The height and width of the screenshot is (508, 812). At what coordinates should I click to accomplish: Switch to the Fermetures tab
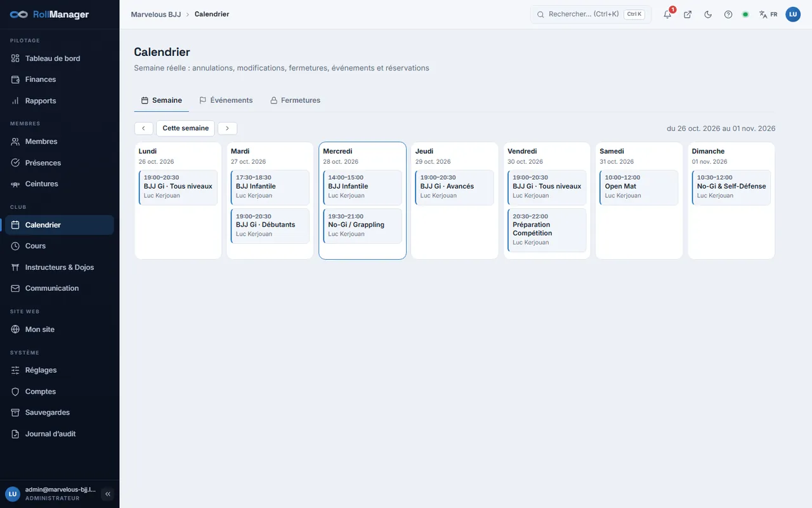coord(295,100)
